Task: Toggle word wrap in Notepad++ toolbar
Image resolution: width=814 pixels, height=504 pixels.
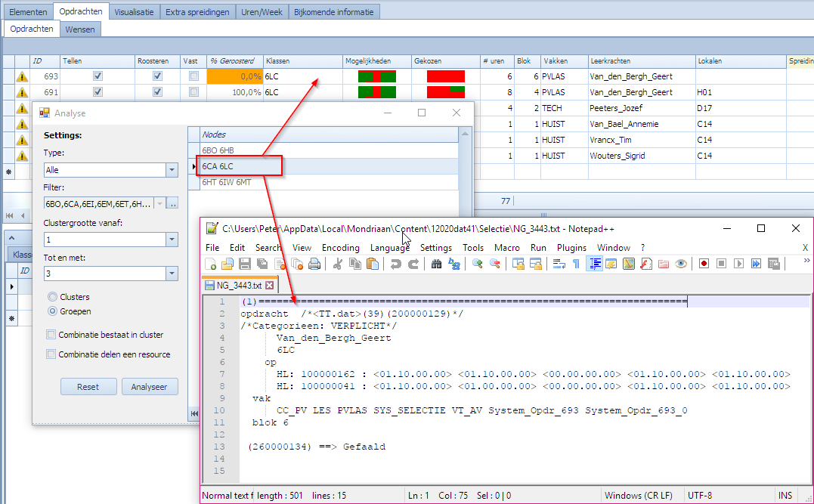Action: coord(559,264)
